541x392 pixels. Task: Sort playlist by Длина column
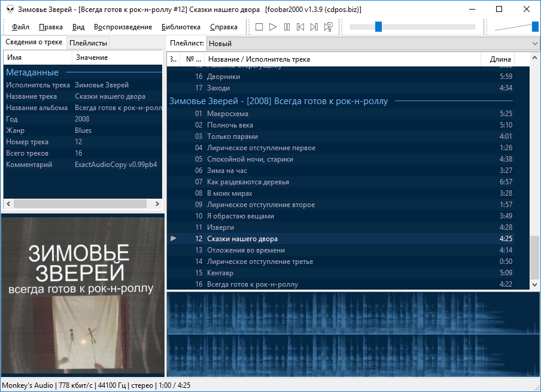497,59
